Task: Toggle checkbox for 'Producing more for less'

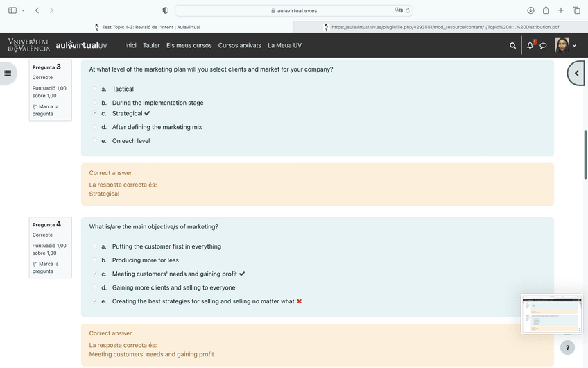Action: point(95,260)
